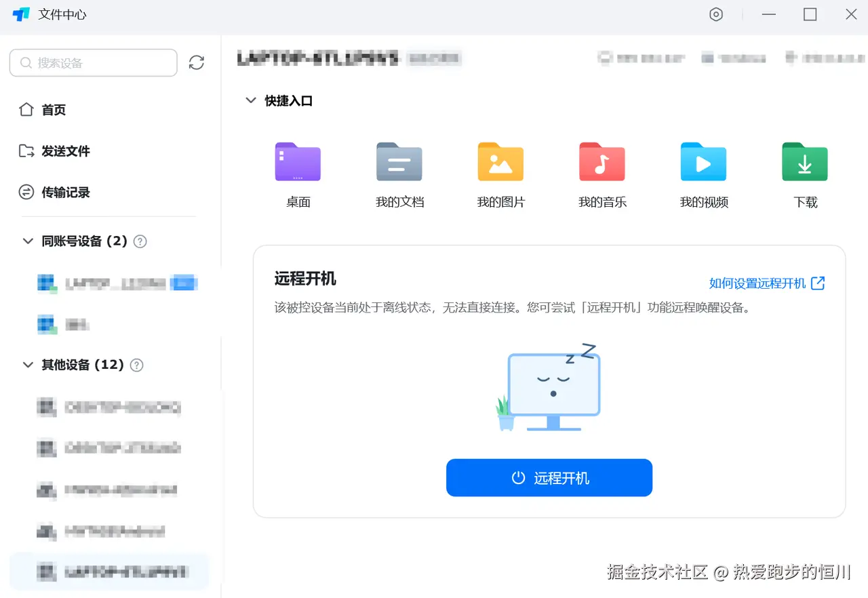Open help for 同账号设备 section

140,241
